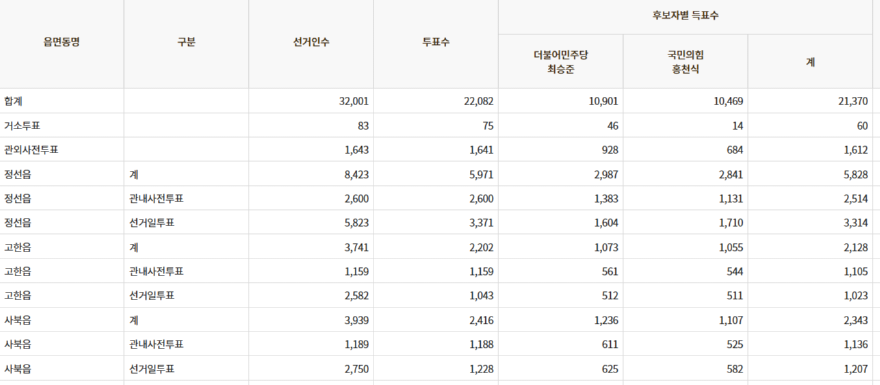Click 사북읍 계 total 2,343

(x=855, y=320)
